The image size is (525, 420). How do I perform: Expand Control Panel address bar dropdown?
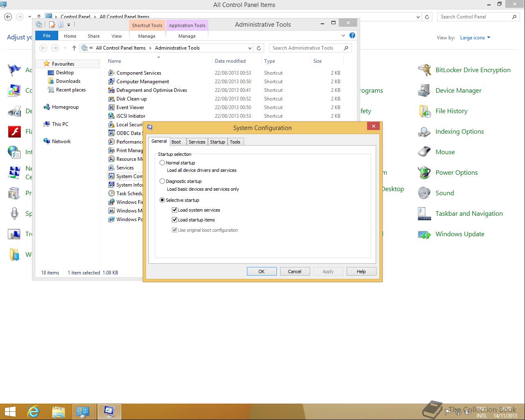418,17
